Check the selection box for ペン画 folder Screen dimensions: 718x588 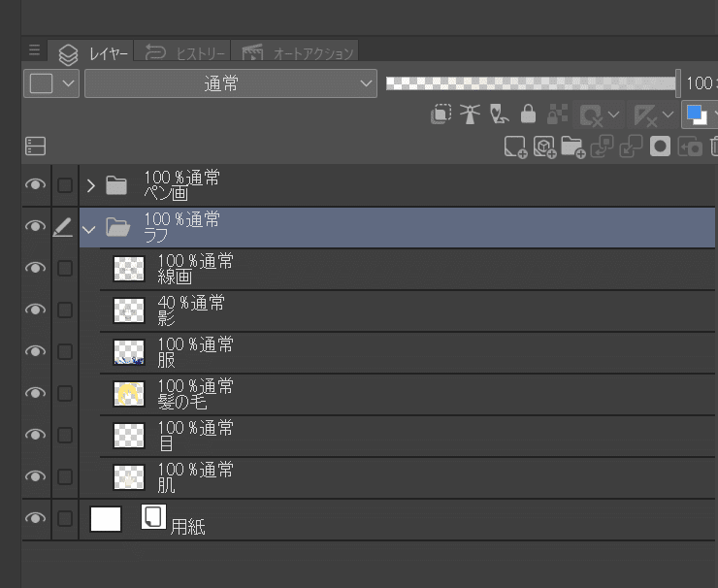click(65, 185)
